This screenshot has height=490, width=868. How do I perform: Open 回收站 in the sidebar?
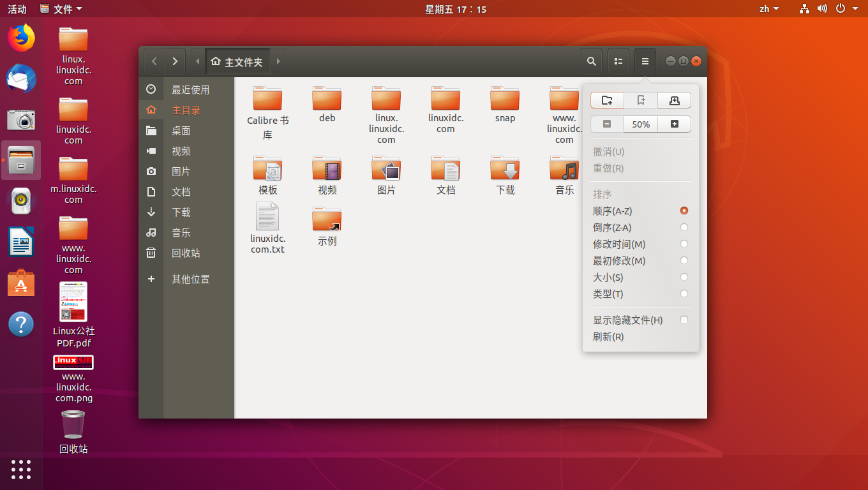(186, 253)
